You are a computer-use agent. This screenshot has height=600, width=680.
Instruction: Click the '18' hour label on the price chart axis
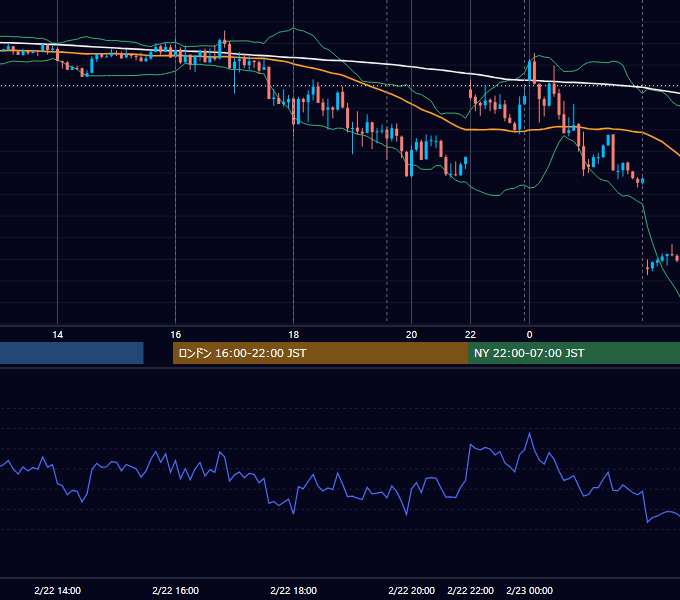[294, 335]
